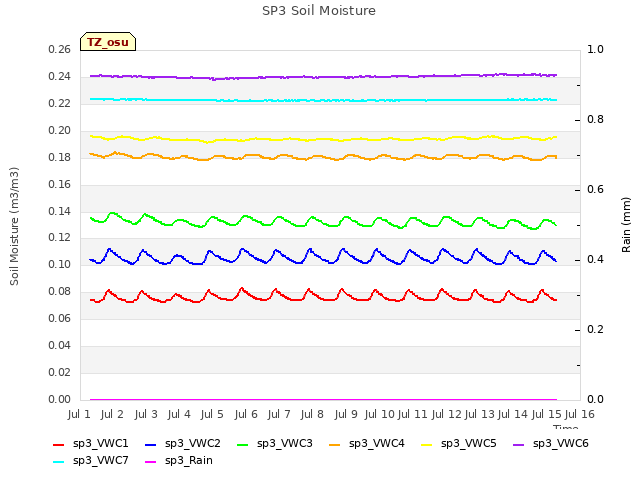
Task: Click the magenta sp3_Rain line at zero
Action: [322, 400]
